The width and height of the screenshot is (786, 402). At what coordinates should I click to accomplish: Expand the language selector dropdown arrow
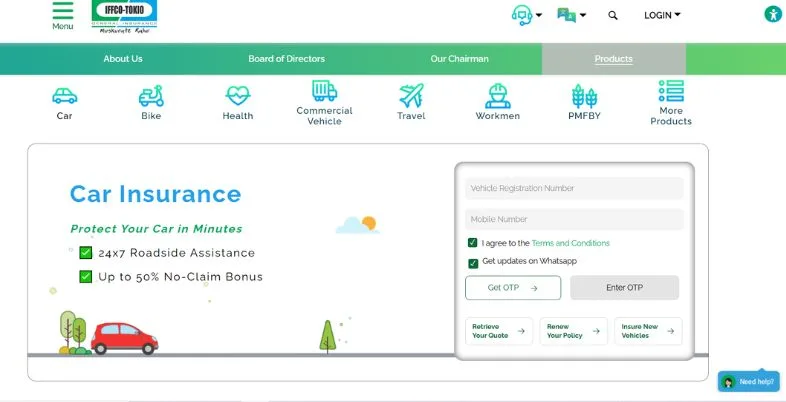tap(583, 15)
